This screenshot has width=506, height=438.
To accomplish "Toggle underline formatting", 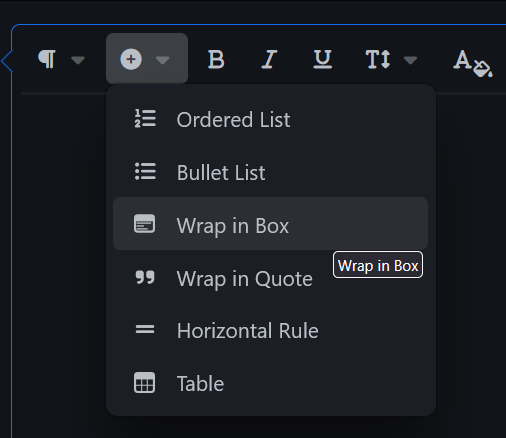I will click(x=323, y=60).
